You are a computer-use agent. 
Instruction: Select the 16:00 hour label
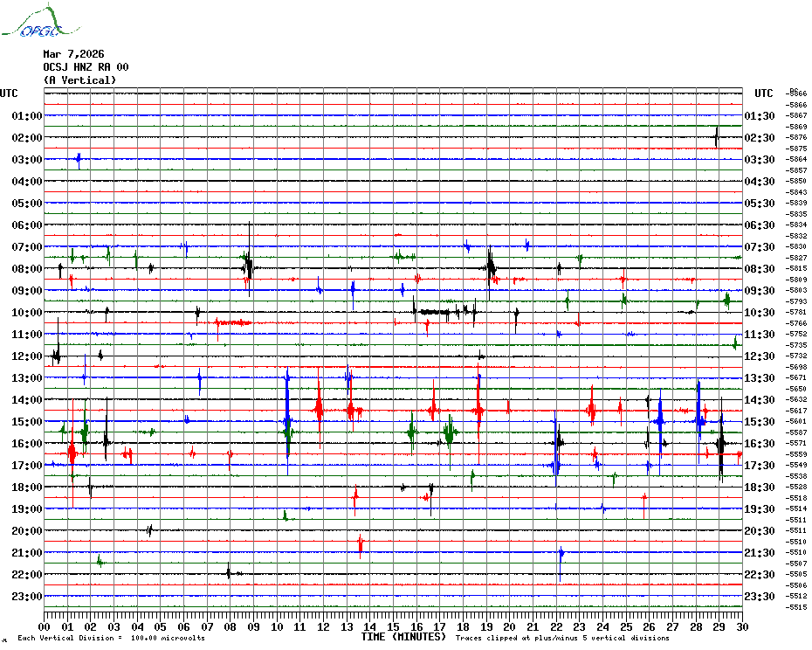(27, 443)
